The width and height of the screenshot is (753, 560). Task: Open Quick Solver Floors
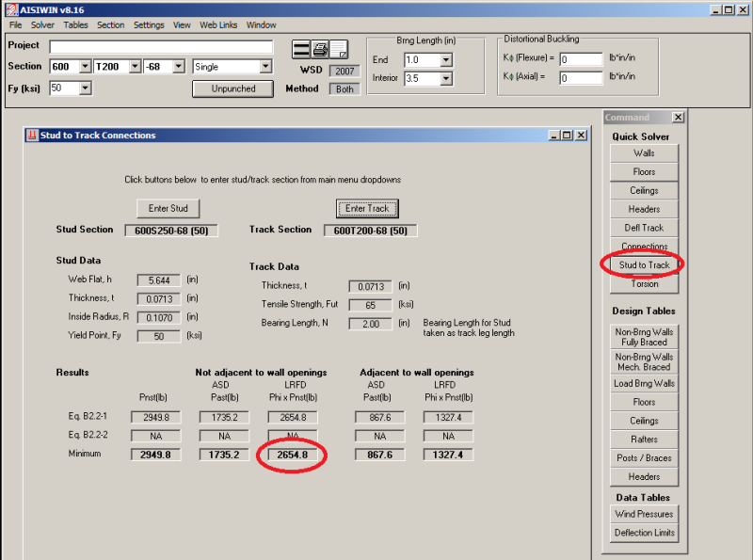644,172
